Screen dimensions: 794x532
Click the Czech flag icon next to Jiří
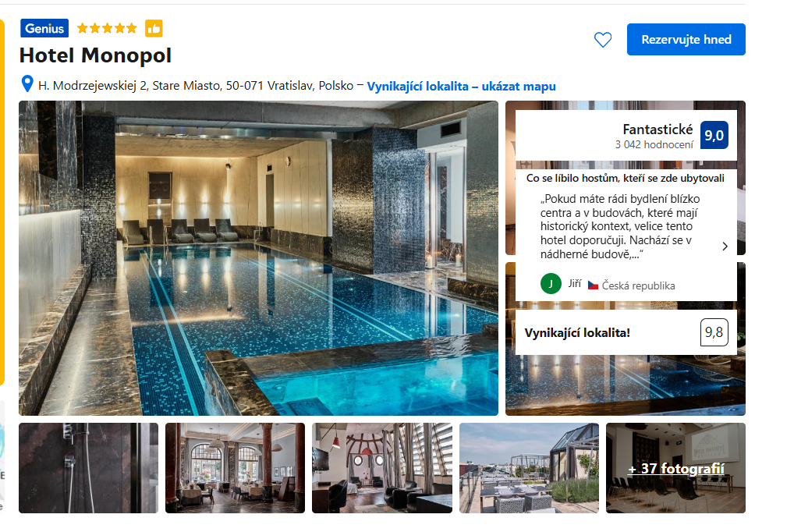click(593, 286)
